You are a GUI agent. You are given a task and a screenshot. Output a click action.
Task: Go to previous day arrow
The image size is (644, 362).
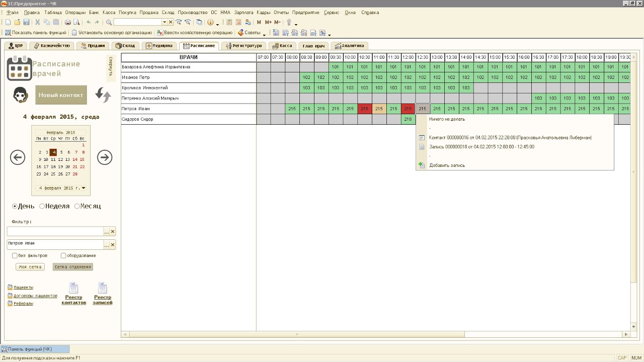pos(18,157)
